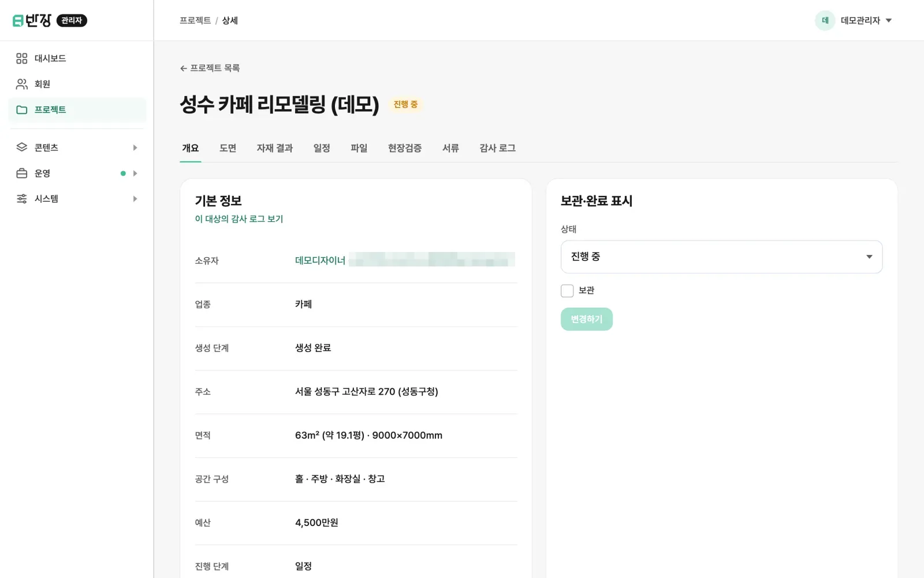This screenshot has width=924, height=578.
Task: Go back via 프로젝트 목록 link
Action: (215, 68)
